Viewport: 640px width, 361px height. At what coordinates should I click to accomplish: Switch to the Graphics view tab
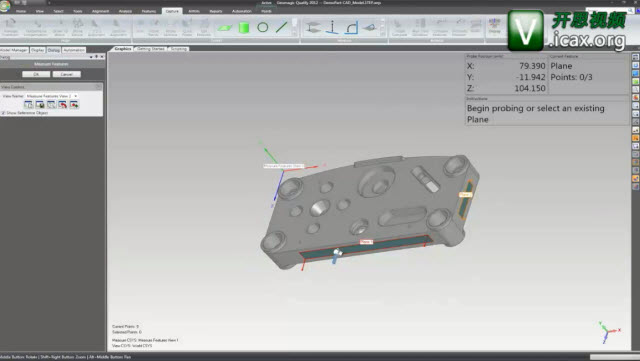[123, 49]
